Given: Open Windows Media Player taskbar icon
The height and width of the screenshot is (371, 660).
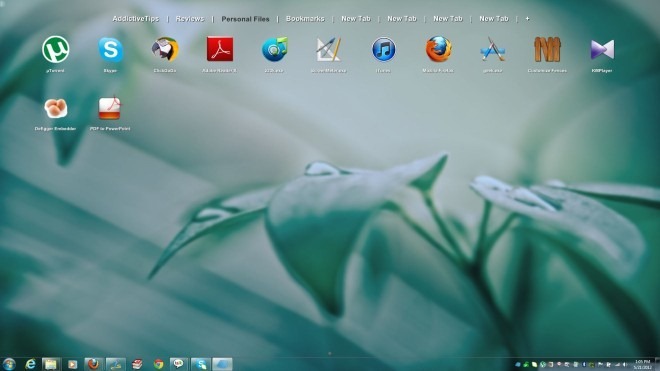Looking at the screenshot, I should click(72, 364).
